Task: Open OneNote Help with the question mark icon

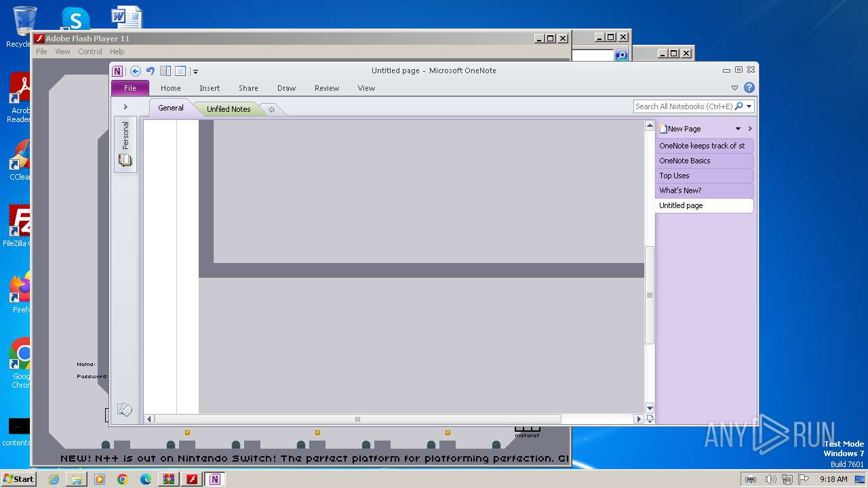Action: (x=749, y=87)
